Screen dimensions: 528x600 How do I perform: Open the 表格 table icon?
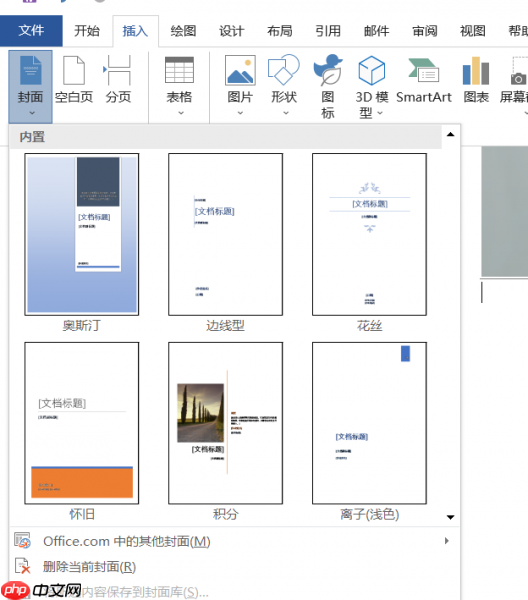(x=179, y=70)
